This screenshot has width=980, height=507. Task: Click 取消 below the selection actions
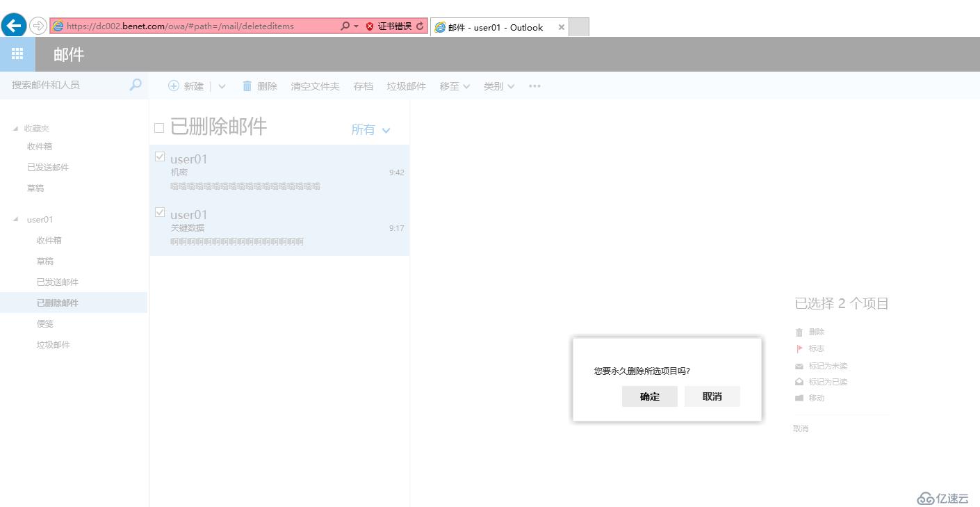click(801, 428)
